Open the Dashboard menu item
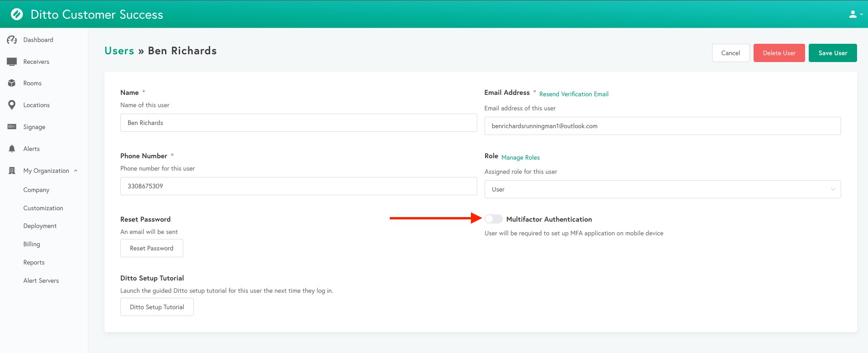Viewport: 868px width, 353px height. coord(38,40)
